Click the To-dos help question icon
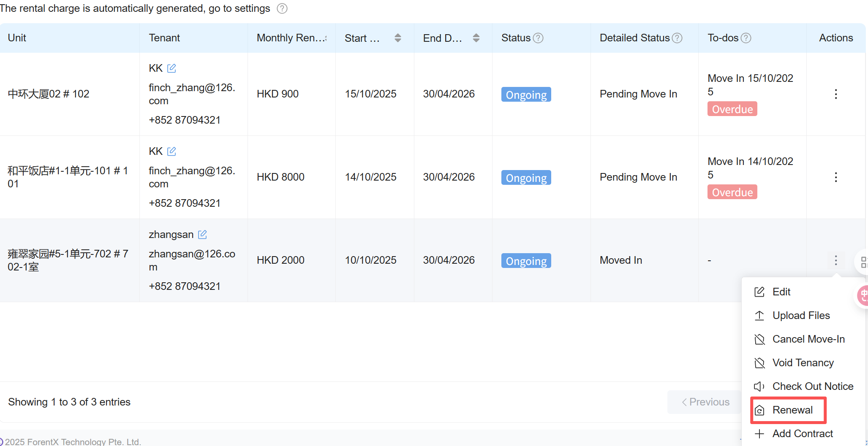 (746, 38)
